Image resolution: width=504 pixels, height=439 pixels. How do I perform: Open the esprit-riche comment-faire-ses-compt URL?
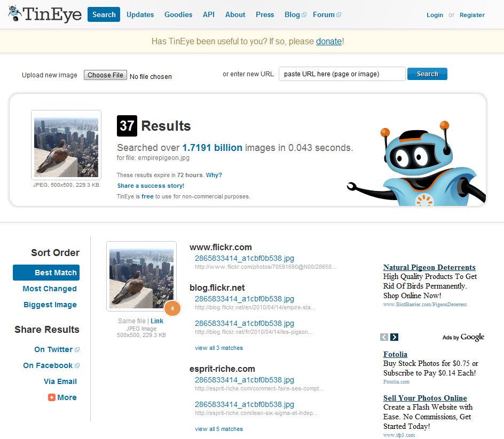(259, 388)
